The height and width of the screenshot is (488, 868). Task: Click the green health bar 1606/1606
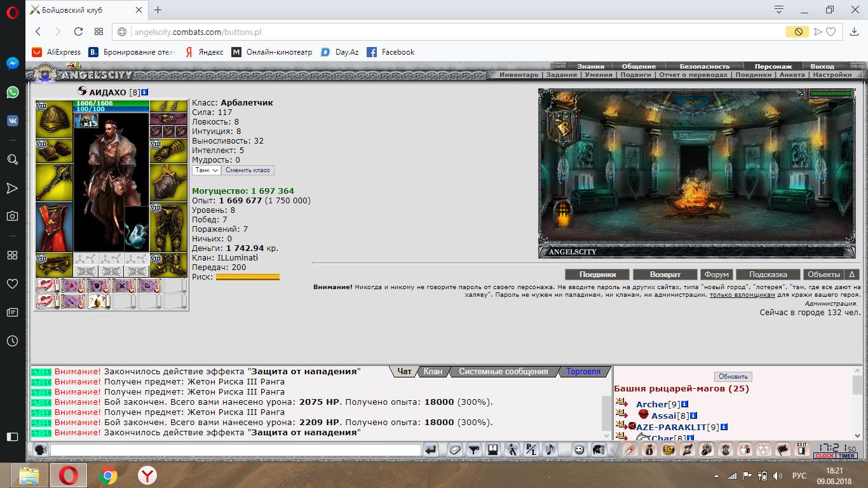point(112,103)
